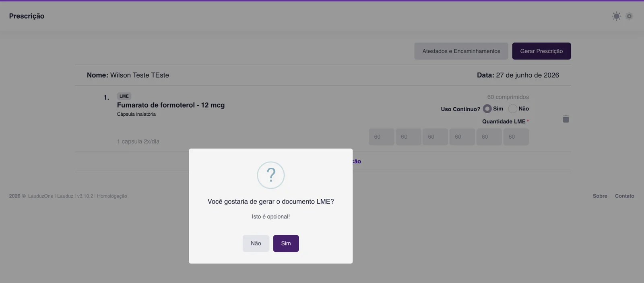Viewport: 644px width, 283px height.
Task: Open the Sobre footer link
Action: pyautogui.click(x=600, y=196)
